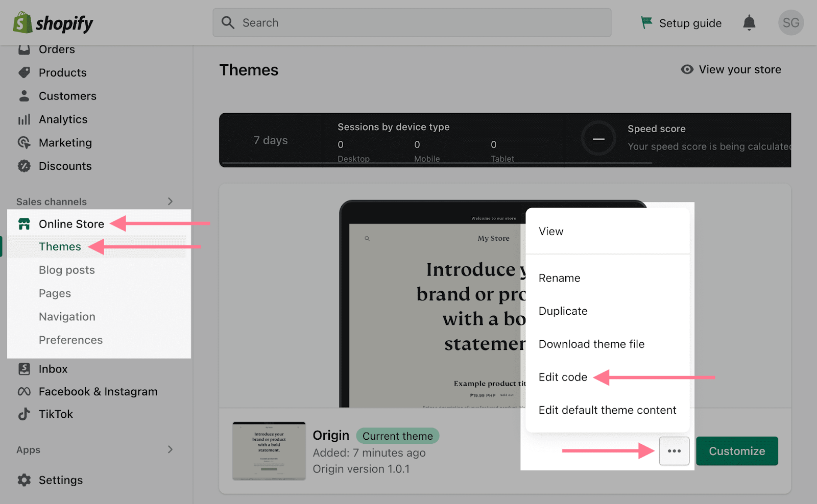817x504 pixels.
Task: Click the Origin theme thumbnail
Action: [x=269, y=451]
